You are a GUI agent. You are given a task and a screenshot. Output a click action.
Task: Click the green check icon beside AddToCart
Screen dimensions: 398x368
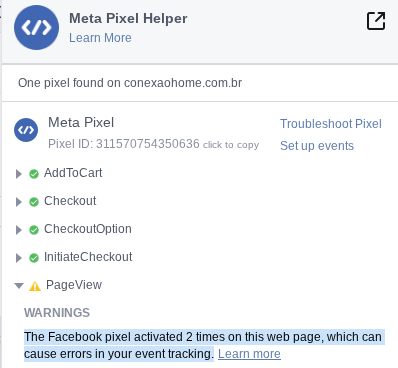pos(34,174)
